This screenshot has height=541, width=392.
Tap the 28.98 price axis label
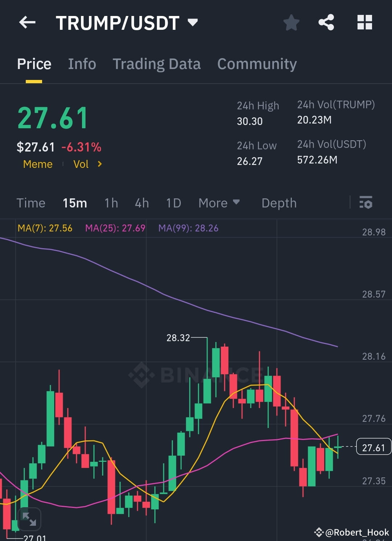tap(374, 232)
